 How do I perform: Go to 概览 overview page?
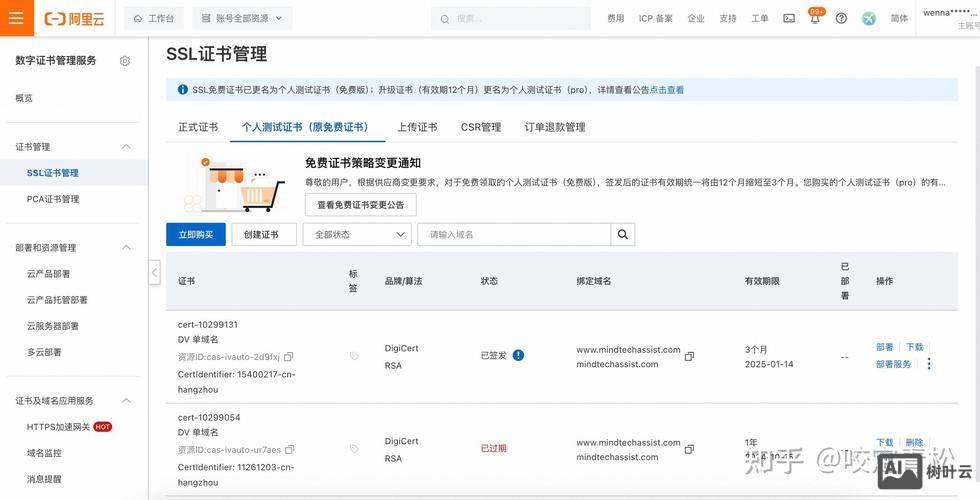(x=24, y=98)
